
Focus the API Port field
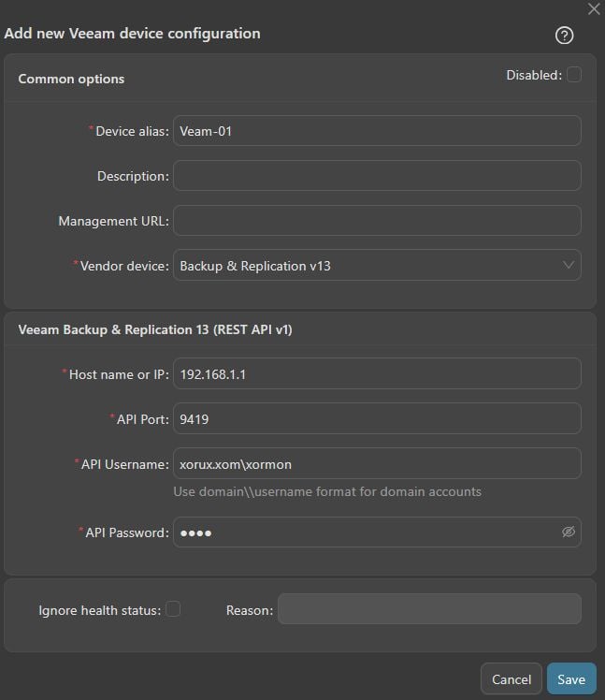click(377, 418)
